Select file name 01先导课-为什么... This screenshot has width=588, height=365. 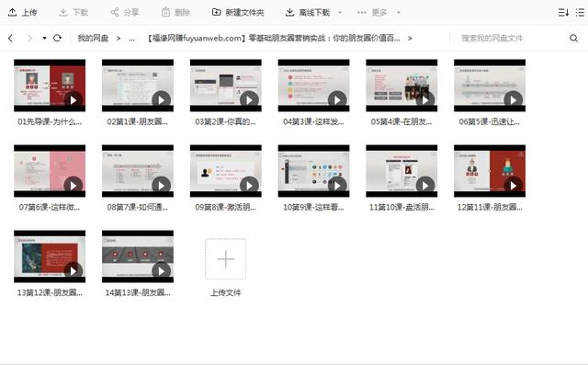pyautogui.click(x=50, y=121)
